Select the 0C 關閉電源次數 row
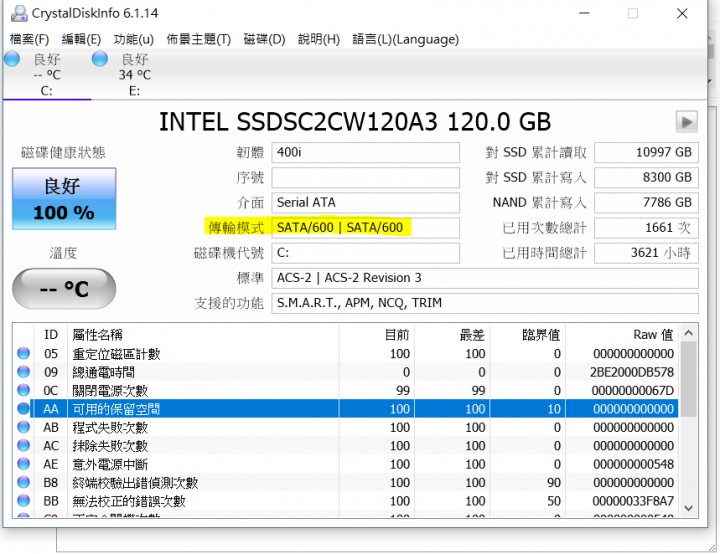 [x=346, y=390]
